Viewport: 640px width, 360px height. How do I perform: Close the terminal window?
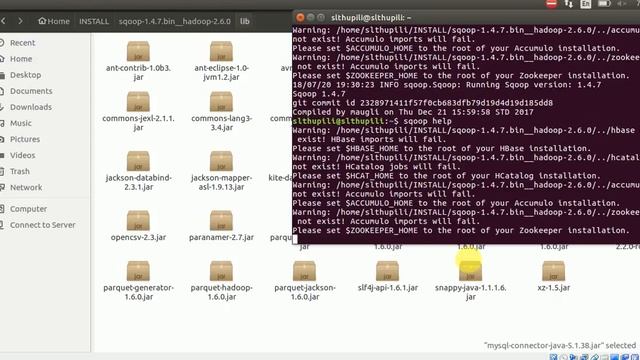300,17
